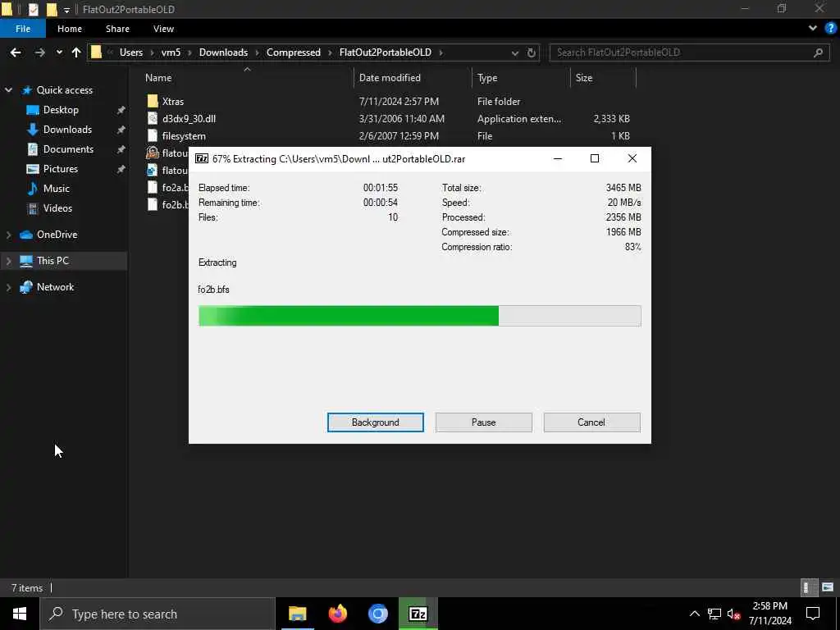Pause the extraction
This screenshot has width=840, height=630.
[484, 422]
